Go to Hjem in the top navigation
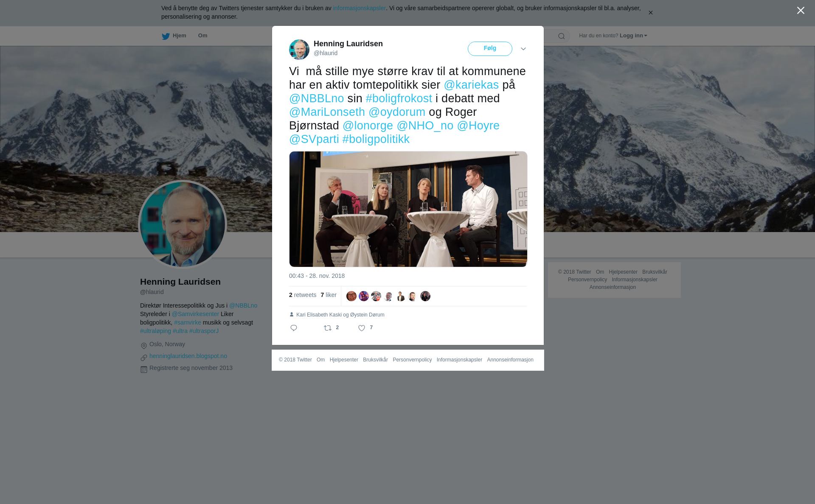Image resolution: width=815 pixels, height=504 pixels. tap(180, 36)
